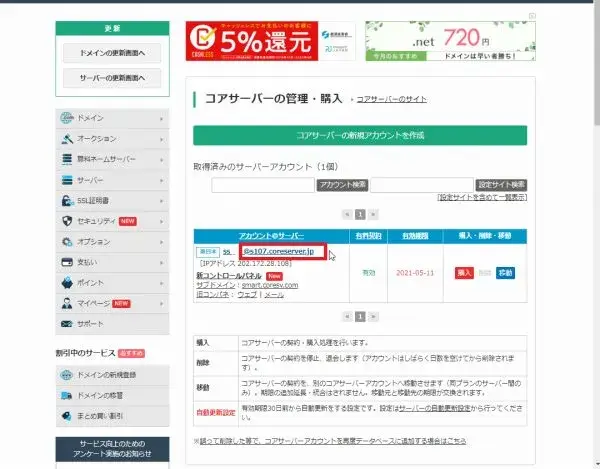Click the envelope icon beside サポート
The width and height of the screenshot is (600, 469).
point(67,324)
